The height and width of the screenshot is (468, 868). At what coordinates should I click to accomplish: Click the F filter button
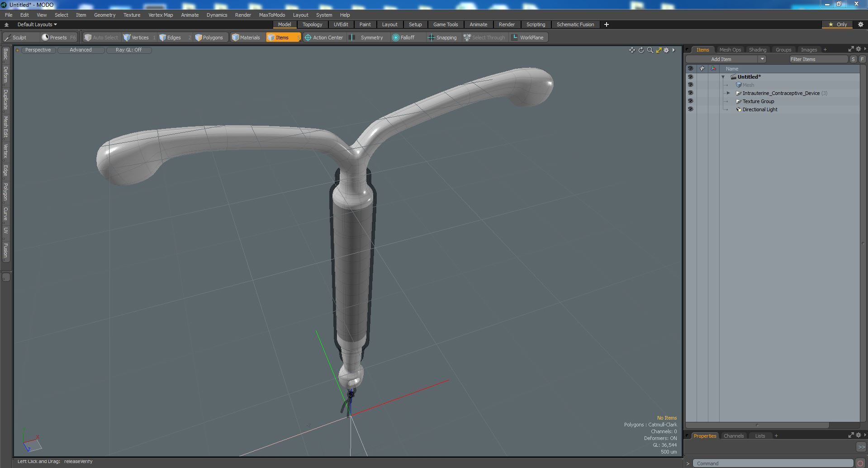(x=862, y=59)
